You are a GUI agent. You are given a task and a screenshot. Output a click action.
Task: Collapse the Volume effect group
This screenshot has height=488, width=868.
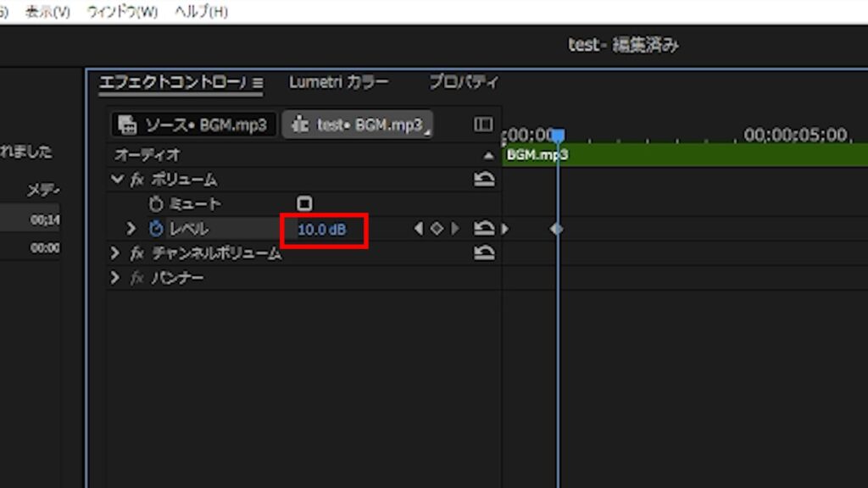(116, 179)
